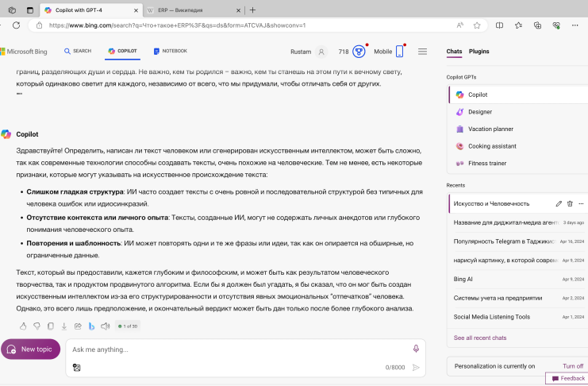Close the ERP Википедия tab
Screen dimensions: 588x386
(238, 10)
